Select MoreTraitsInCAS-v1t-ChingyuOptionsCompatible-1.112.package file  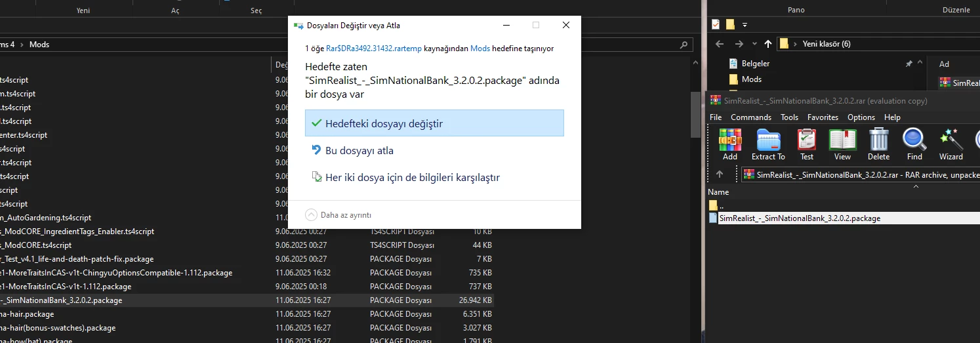coord(116,273)
